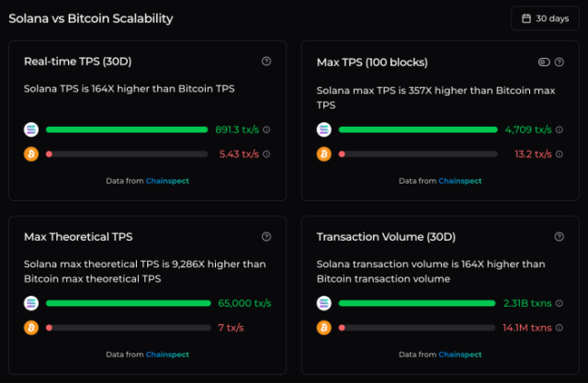Click info icon next to 5.43 tx/s
Image resolution: width=588 pixels, height=383 pixels.
coord(266,154)
